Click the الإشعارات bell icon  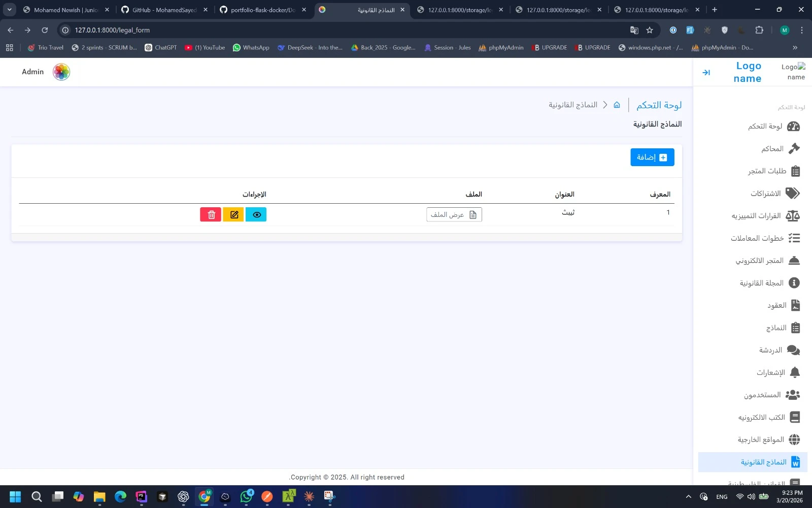pyautogui.click(x=795, y=372)
